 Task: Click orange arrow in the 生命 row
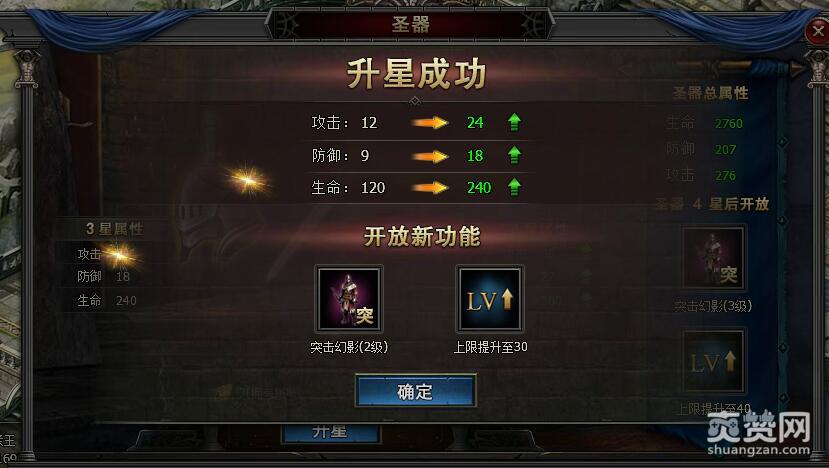point(430,188)
